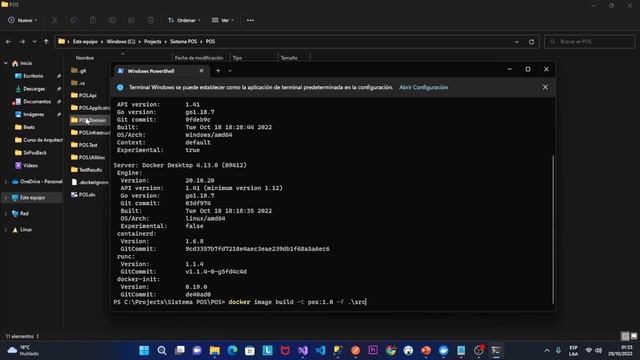Viewport: 640px width, 360px height.
Task: Click Sistema POS in the address breadcrumb
Action: point(183,42)
